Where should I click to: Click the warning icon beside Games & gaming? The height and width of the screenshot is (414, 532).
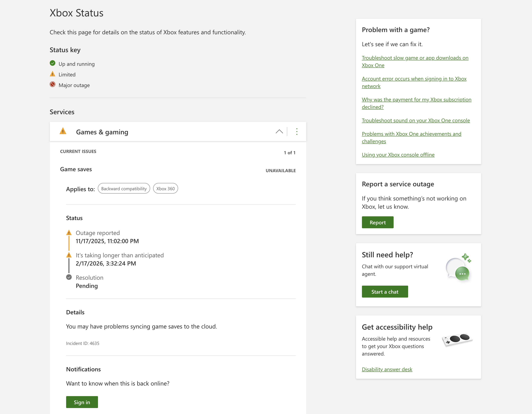coord(63,132)
